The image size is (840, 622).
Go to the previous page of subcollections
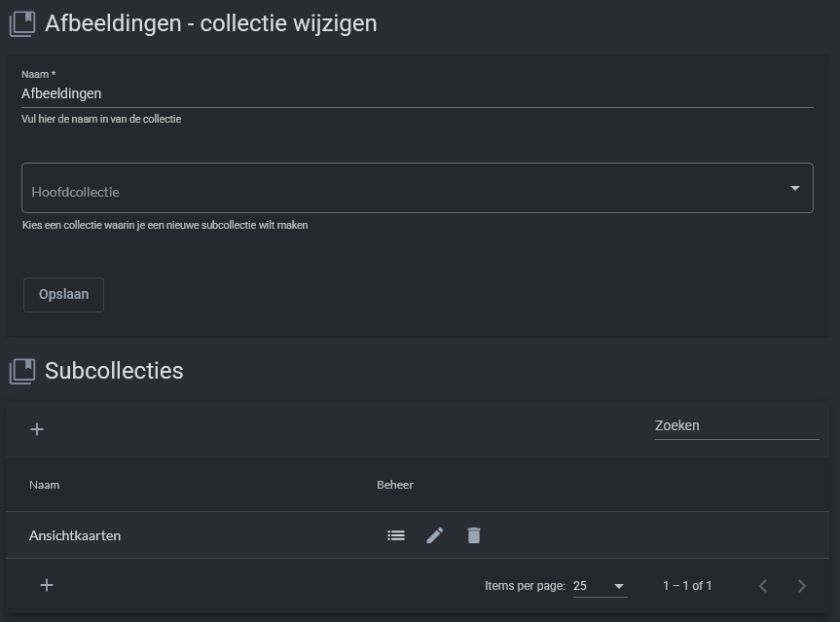[x=763, y=586]
